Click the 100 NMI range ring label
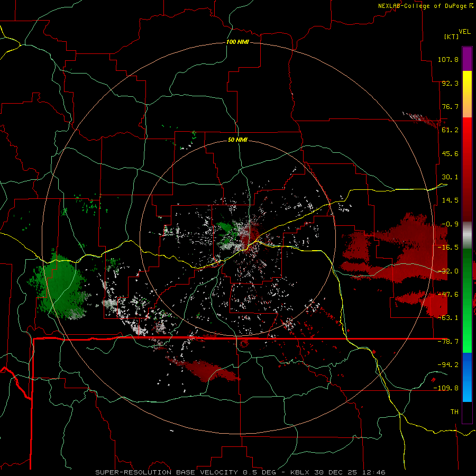This screenshot has width=476, height=476. pos(237,42)
